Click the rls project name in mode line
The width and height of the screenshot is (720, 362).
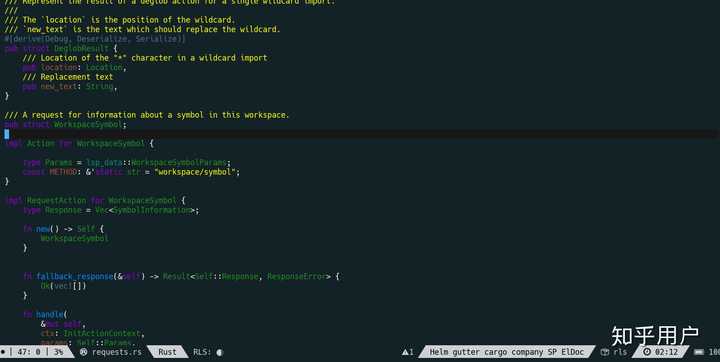620,352
